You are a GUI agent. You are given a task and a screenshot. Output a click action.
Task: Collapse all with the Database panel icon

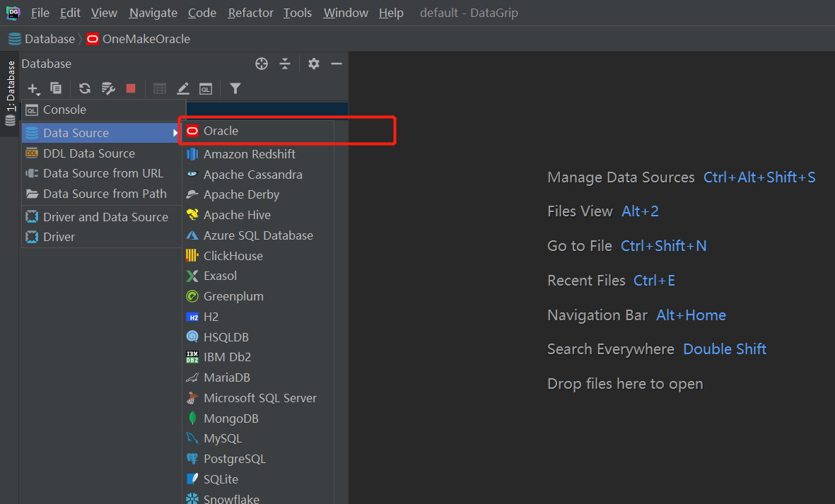[x=285, y=64]
